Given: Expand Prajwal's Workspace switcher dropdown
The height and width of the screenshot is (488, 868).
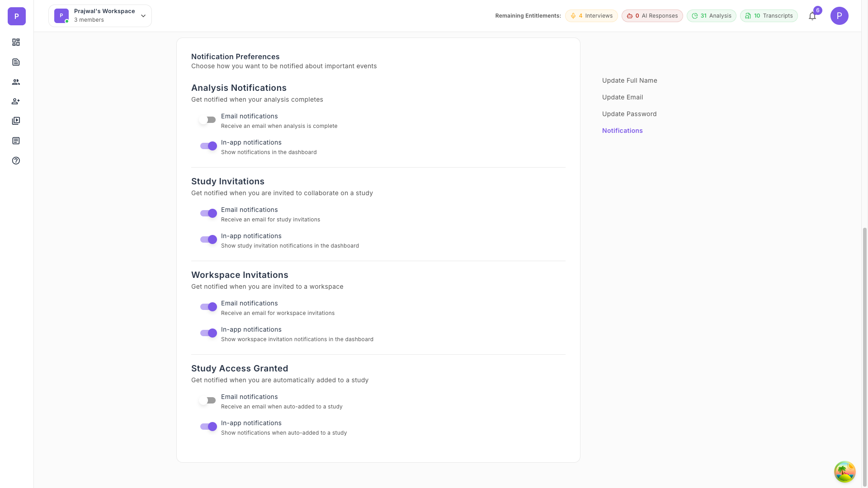Looking at the screenshot, I should (x=100, y=16).
